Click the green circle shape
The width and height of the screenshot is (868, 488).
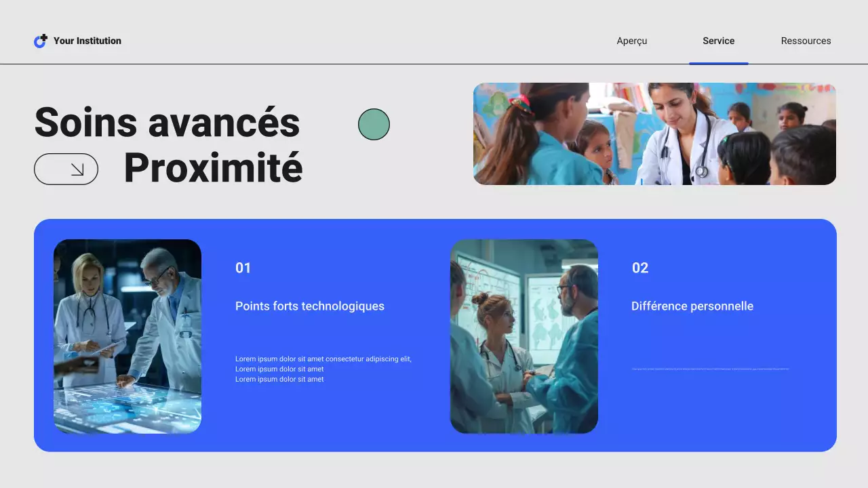(374, 125)
